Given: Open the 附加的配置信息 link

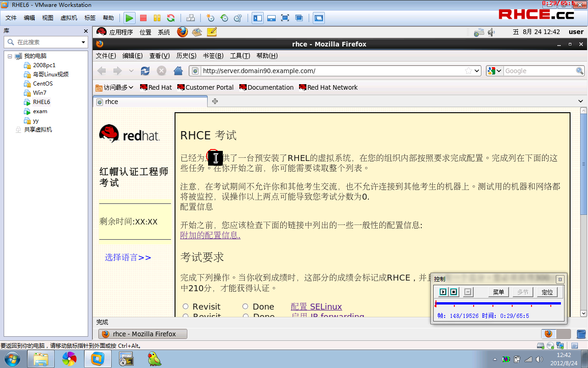Looking at the screenshot, I should (x=210, y=235).
